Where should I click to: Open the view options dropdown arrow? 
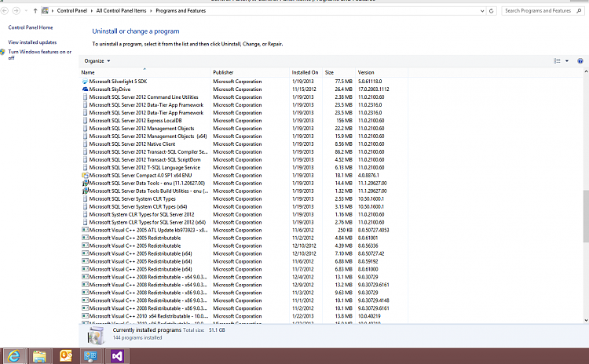point(567,60)
